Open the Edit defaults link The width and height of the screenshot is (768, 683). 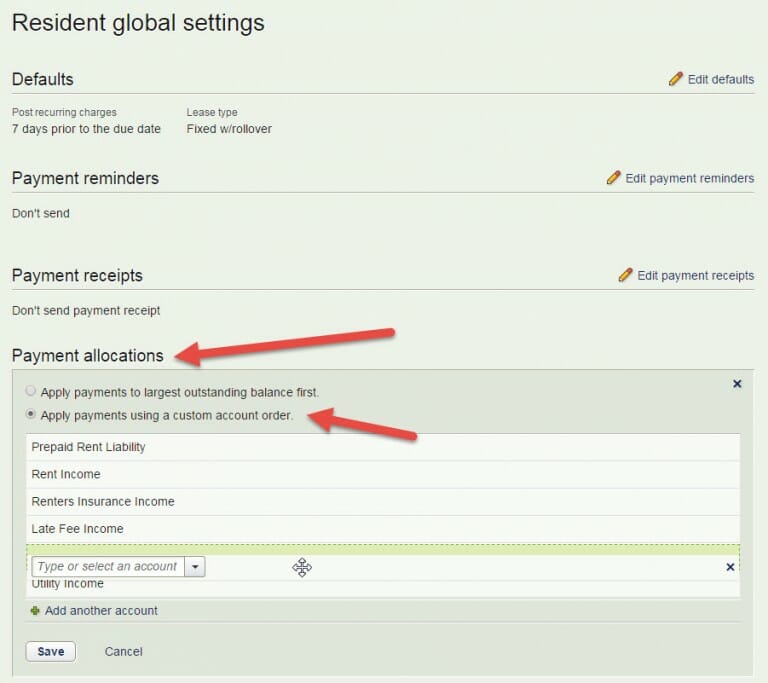pos(720,79)
